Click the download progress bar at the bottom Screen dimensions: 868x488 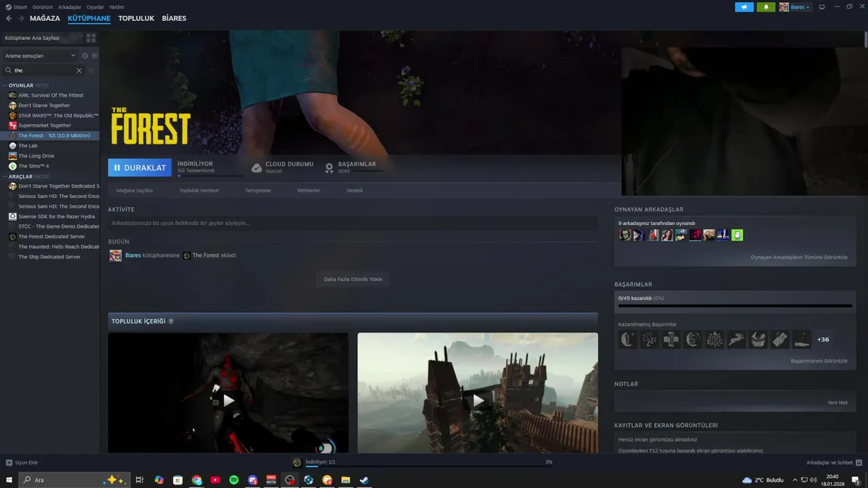[x=428, y=466]
